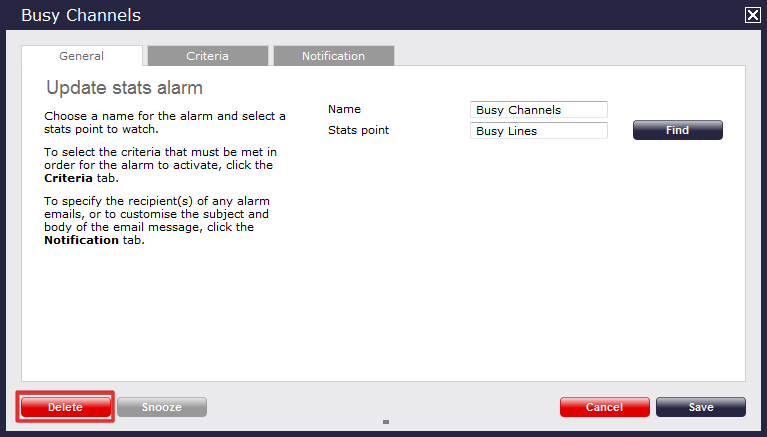Click the small grip handle at dialog bottom

point(385,422)
